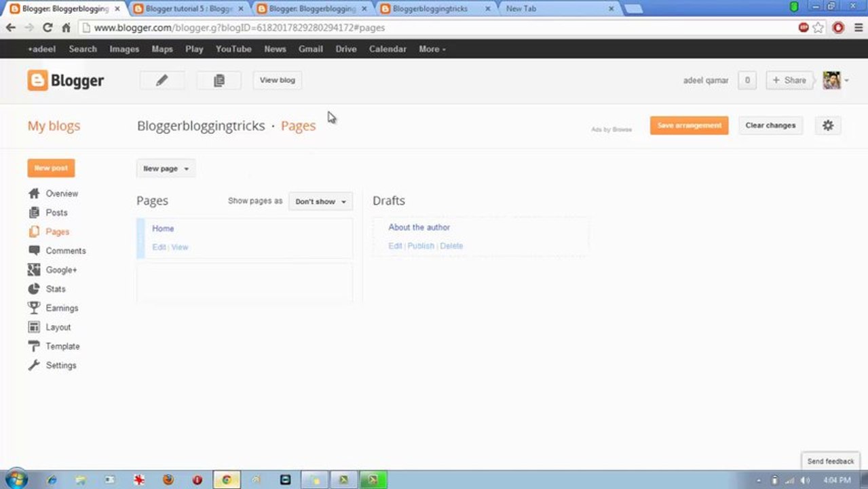This screenshot has height=489, width=868.
Task: Open the Chrome hamburger menu
Action: coord(857,28)
